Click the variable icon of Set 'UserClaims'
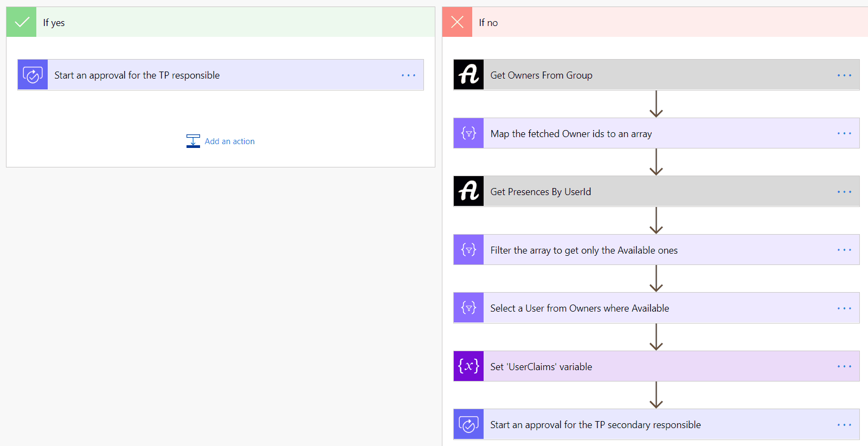 468,366
